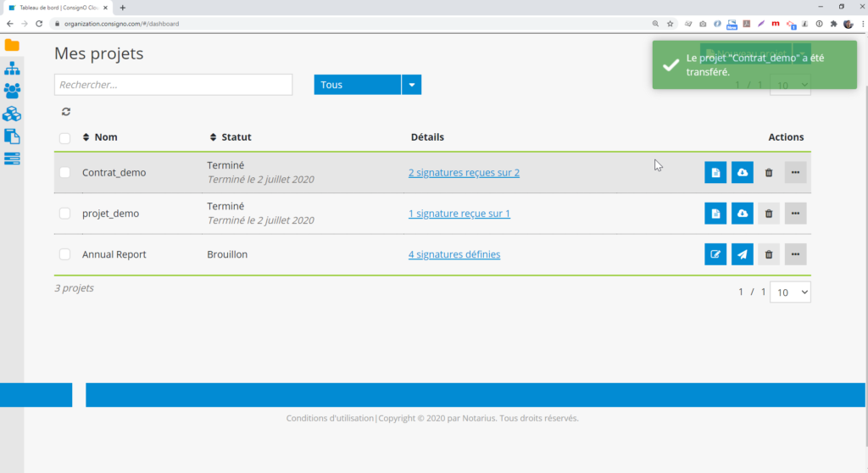Open more actions menu for Contrat_demo

pos(795,172)
